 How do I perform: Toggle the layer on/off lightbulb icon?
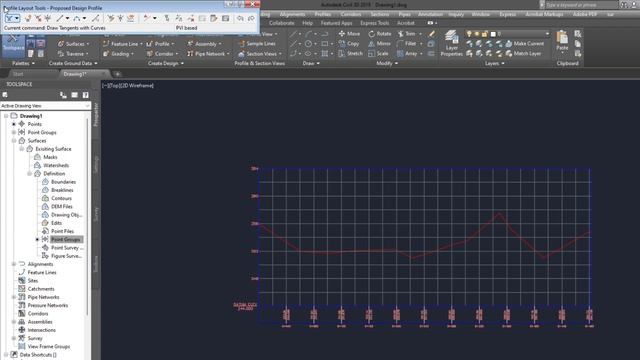[469, 34]
